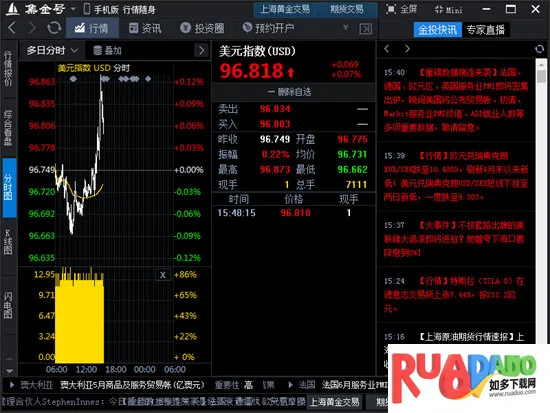
Task: Open 行情报价 sidebar tab
Action: [8, 68]
